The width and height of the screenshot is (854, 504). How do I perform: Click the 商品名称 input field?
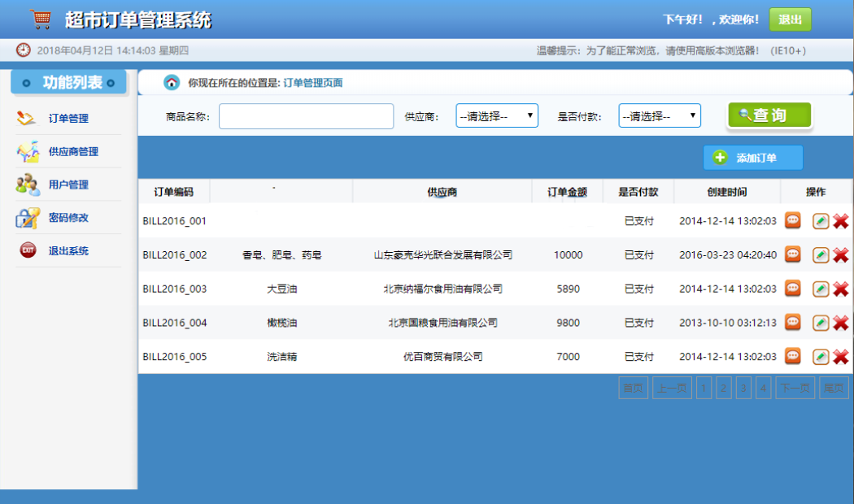pyautogui.click(x=306, y=116)
